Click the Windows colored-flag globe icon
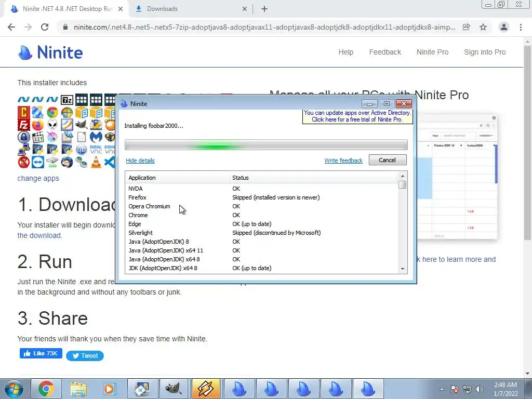The width and height of the screenshot is (532, 399). point(67,112)
